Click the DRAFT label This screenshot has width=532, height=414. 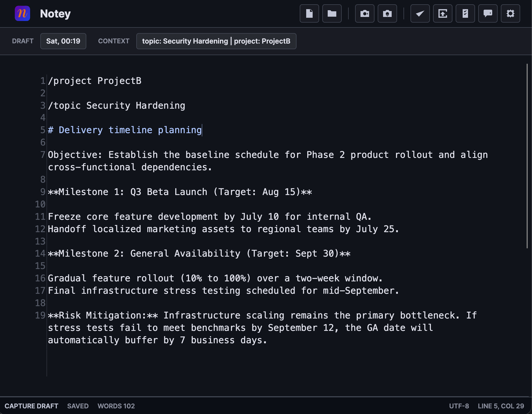[23, 41]
